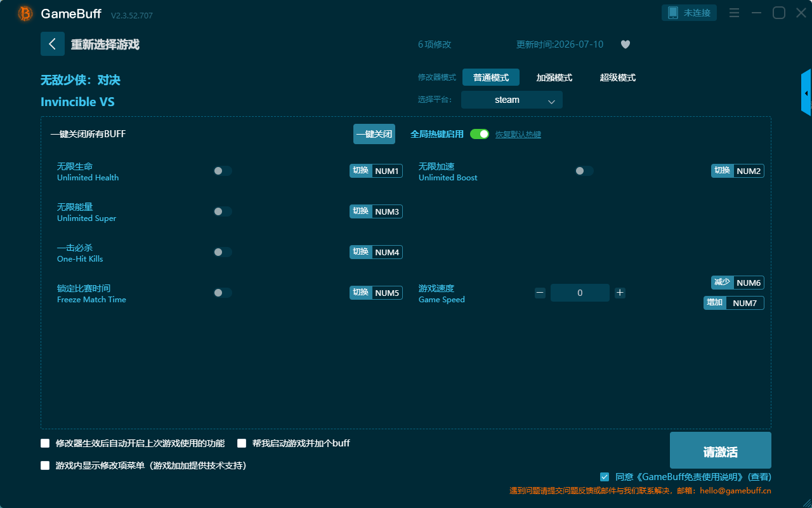Click the minus button for Game Speed

pyautogui.click(x=540, y=293)
